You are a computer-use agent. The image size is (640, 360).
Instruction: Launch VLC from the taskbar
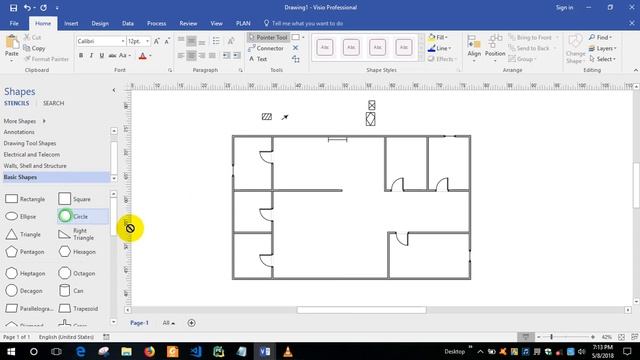[288, 351]
